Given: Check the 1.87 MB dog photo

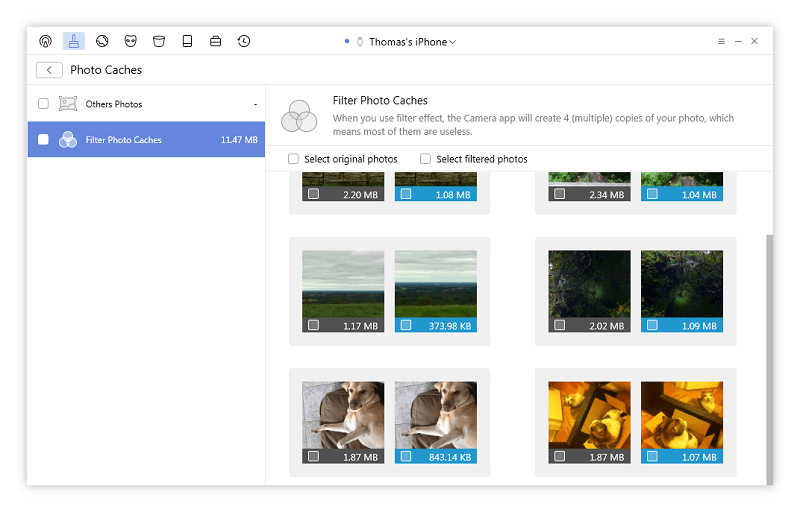Looking at the screenshot, I should tap(313, 456).
